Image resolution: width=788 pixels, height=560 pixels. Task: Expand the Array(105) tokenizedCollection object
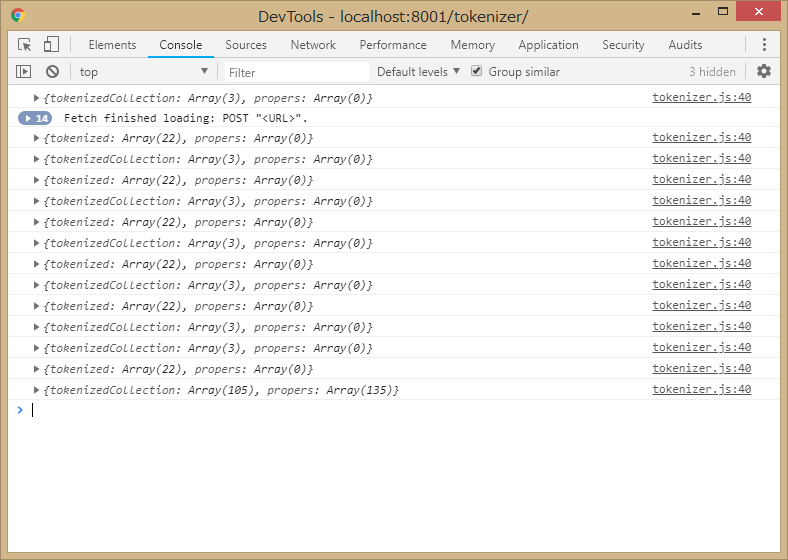pos(37,390)
